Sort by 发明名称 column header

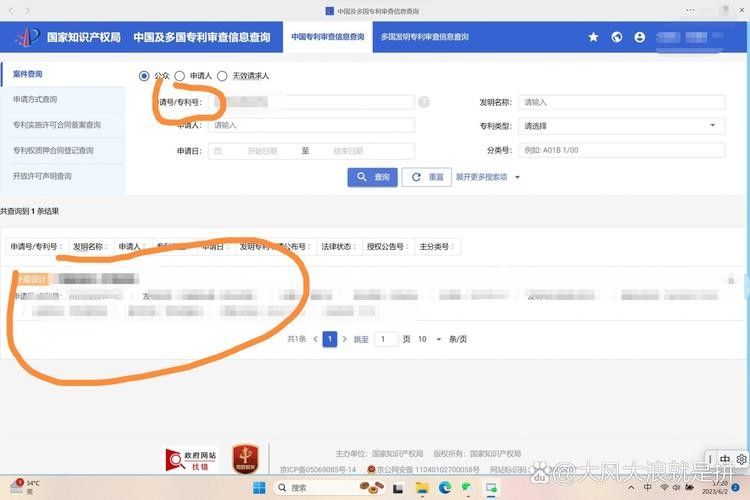tap(90, 246)
